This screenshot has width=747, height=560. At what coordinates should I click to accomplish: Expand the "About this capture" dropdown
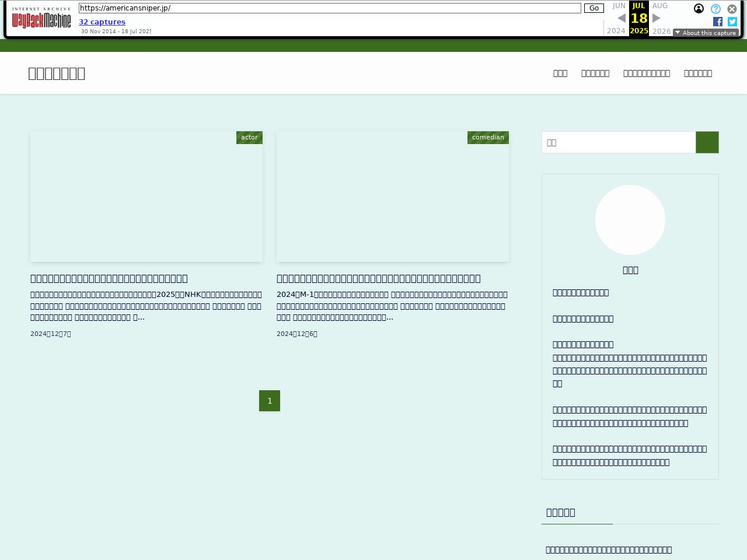[706, 33]
